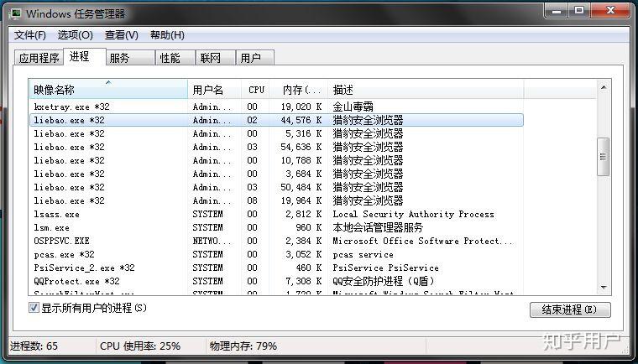Click 物理内存: 79% status entry
This screenshot has width=638, height=364.
click(x=243, y=346)
